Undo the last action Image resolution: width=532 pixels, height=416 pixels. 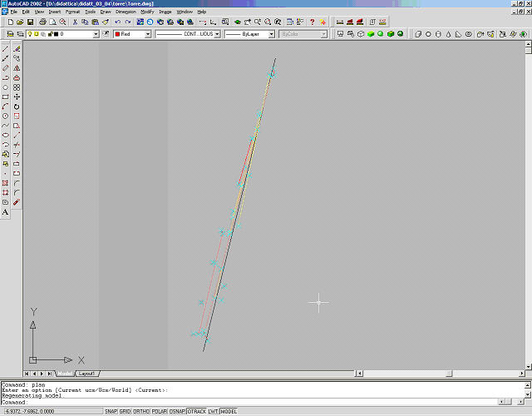(117, 22)
